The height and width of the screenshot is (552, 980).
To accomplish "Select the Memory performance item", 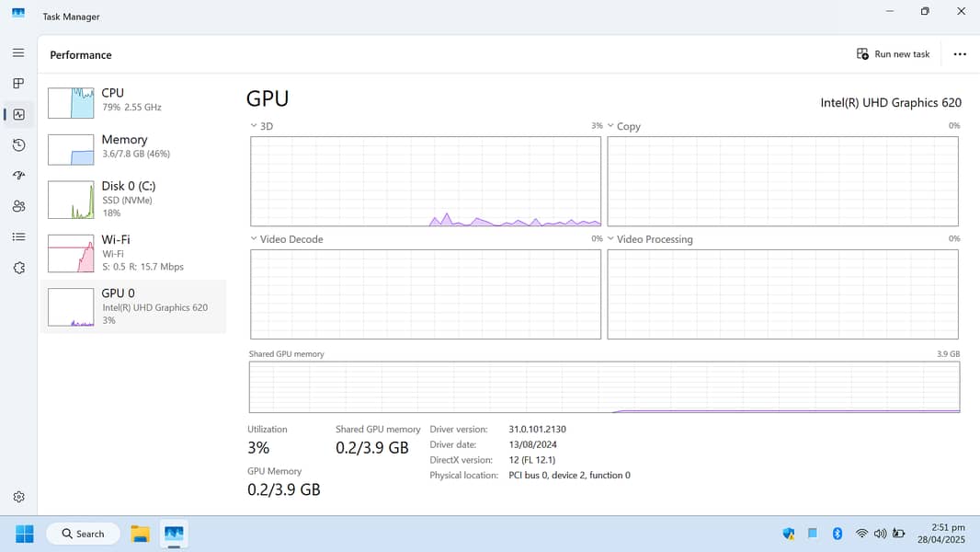I will [133, 149].
